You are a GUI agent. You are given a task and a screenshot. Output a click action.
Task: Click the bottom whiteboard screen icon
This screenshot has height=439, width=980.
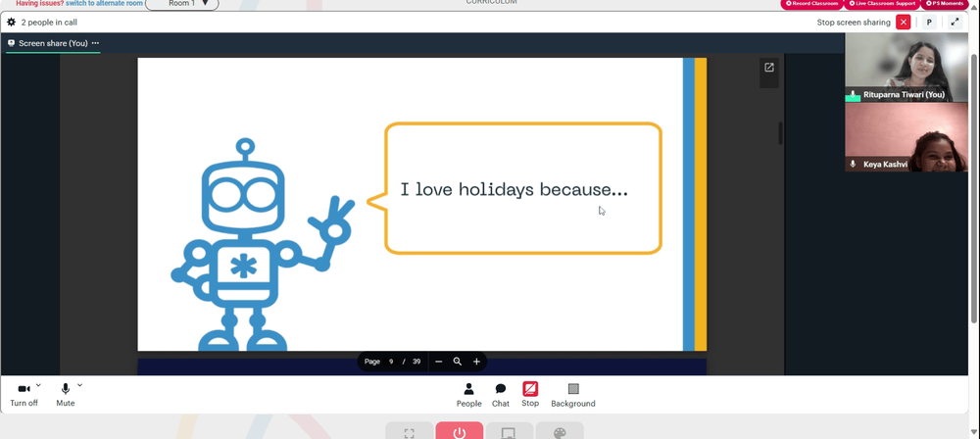coord(510,431)
